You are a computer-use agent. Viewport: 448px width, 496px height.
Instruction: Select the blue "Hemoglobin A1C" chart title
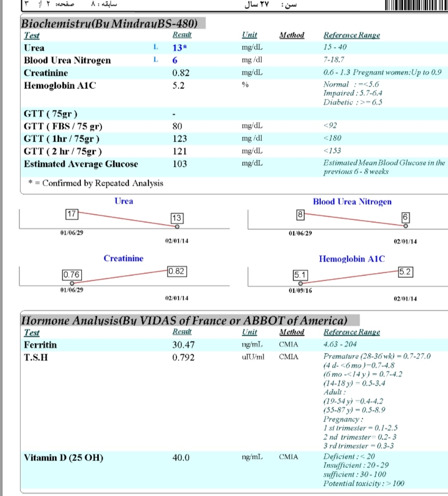coord(352,259)
